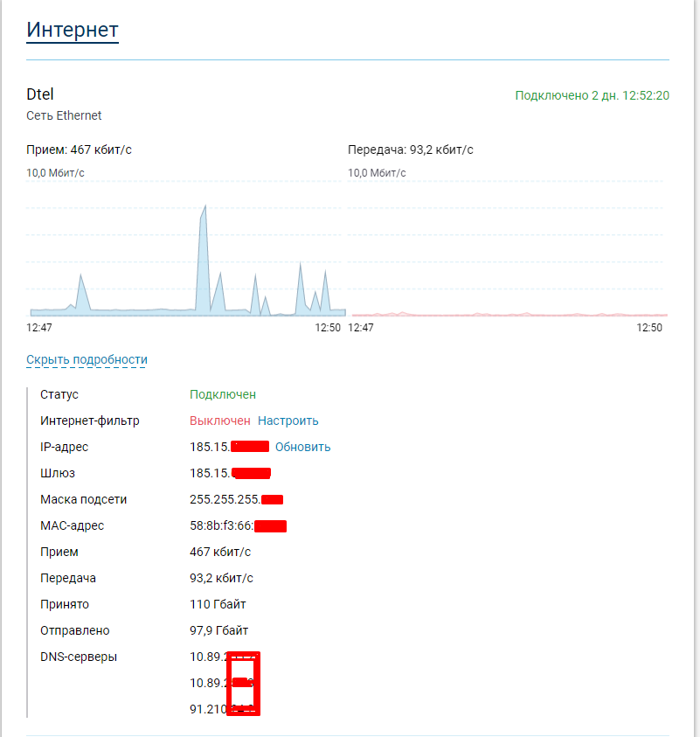Click the green "Подключен" status value
Viewport: 700px width, 737px height.
223,394
